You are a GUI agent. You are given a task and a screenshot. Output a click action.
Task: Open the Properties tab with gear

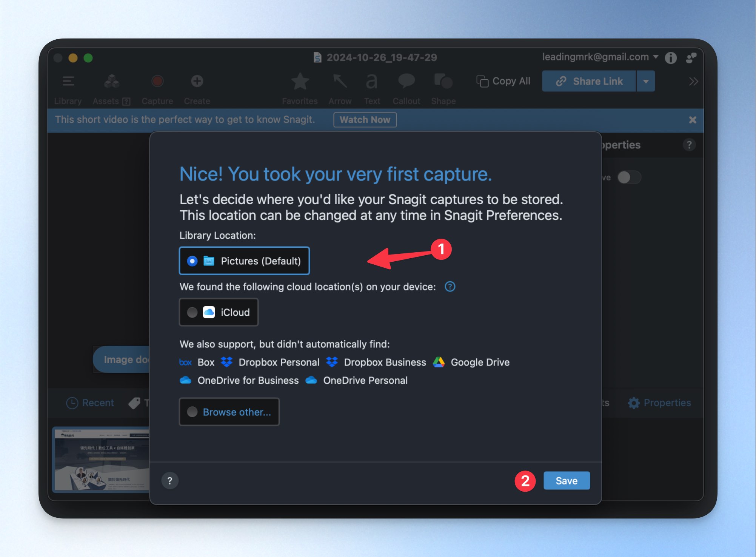(x=659, y=403)
